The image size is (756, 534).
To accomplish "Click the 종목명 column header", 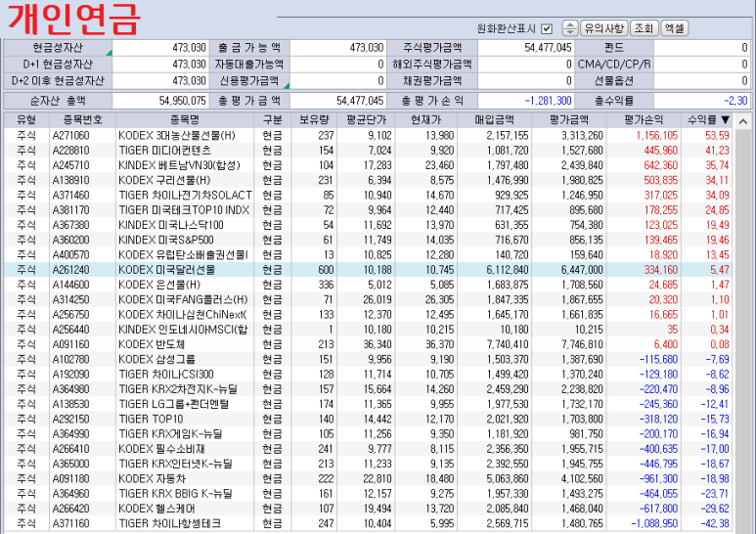I will coord(185,119).
